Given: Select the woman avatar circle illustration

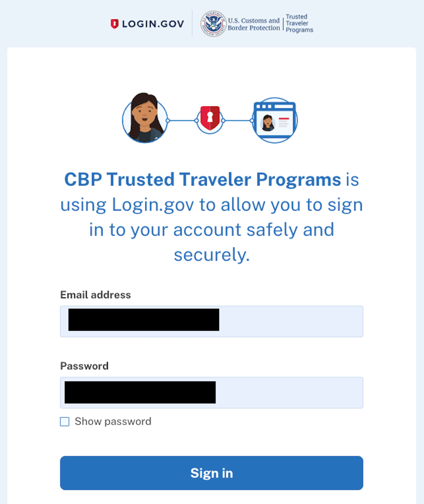Looking at the screenshot, I should click(x=145, y=118).
